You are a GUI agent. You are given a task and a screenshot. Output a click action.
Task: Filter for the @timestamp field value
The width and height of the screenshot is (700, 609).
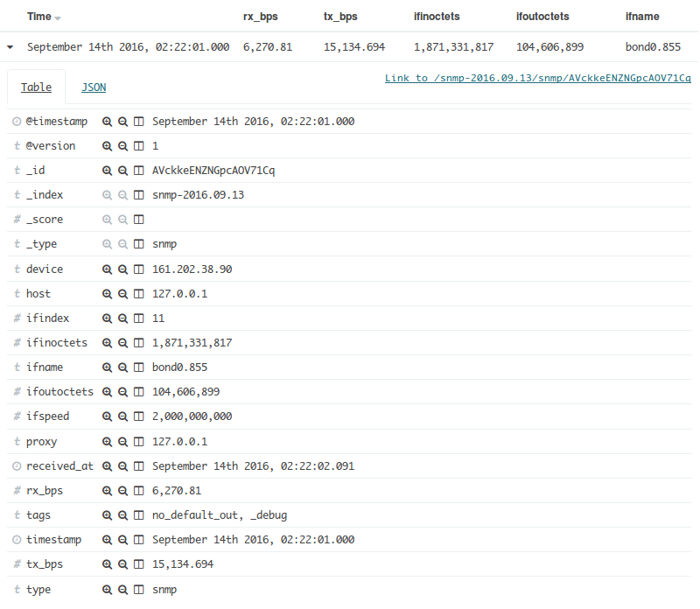107,122
